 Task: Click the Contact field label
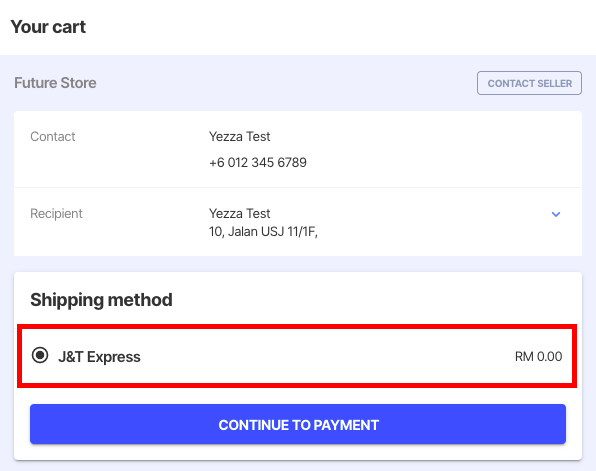[x=53, y=136]
